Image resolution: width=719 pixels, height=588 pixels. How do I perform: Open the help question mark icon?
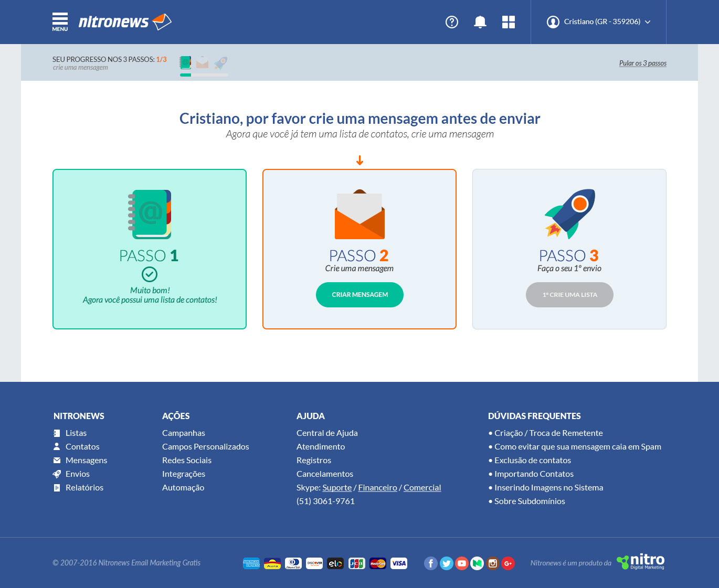452,22
